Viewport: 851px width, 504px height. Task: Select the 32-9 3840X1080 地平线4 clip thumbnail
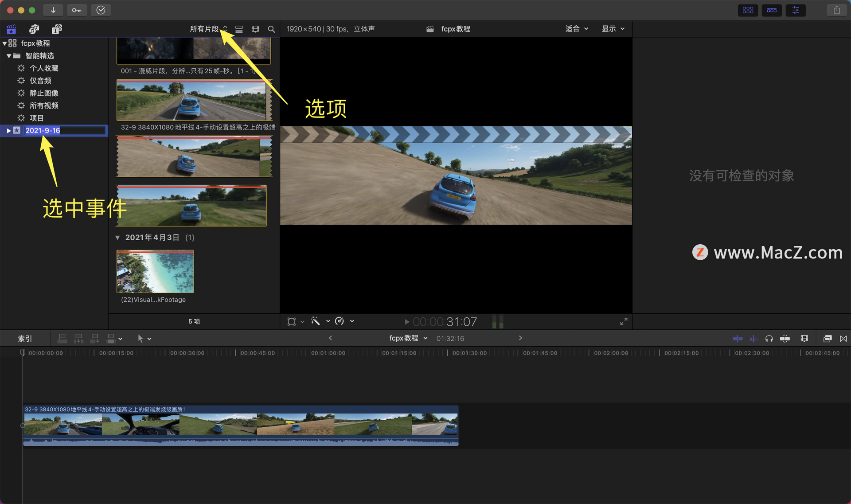coord(194,100)
